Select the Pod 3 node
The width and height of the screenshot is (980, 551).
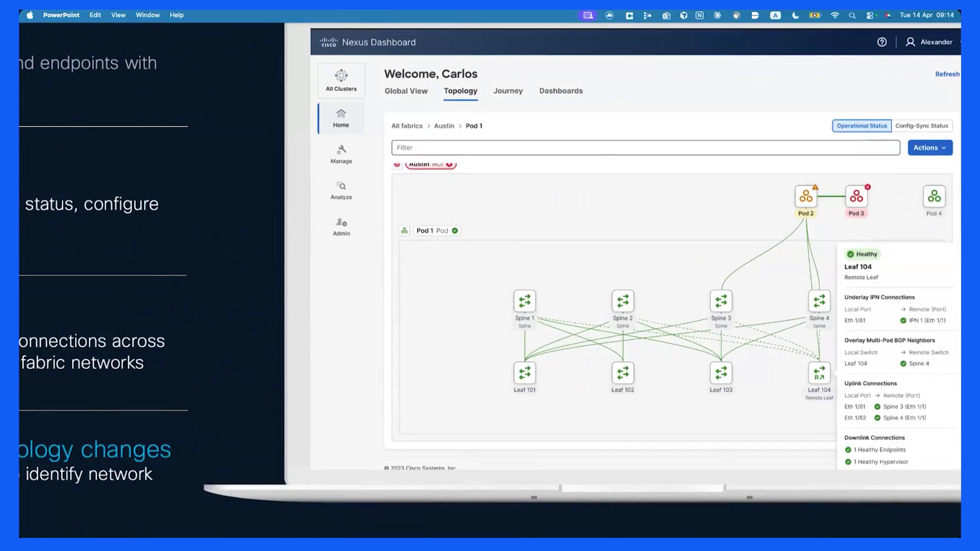coord(856,196)
